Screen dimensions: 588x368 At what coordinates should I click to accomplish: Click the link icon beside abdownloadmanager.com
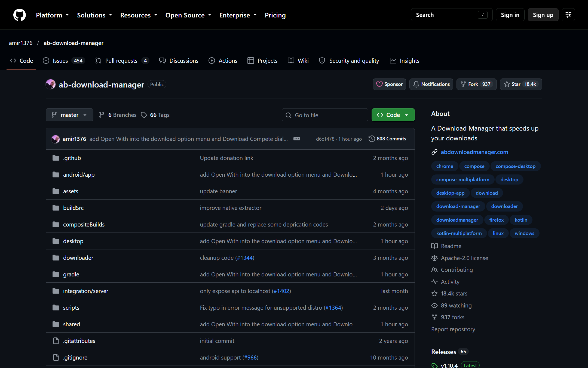tap(434, 152)
